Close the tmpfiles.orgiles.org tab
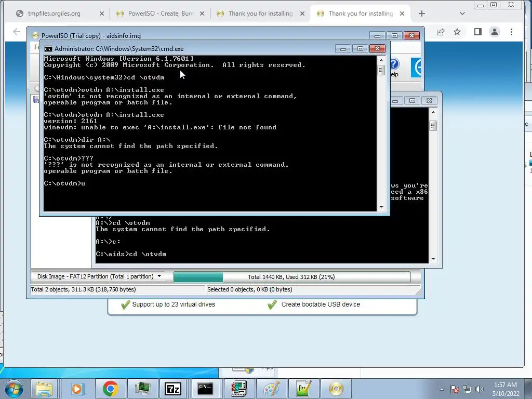 tap(102, 14)
